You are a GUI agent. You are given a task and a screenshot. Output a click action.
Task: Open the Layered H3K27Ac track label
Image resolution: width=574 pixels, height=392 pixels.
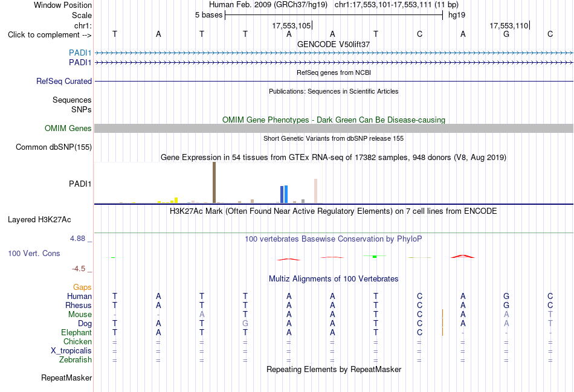[39, 220]
